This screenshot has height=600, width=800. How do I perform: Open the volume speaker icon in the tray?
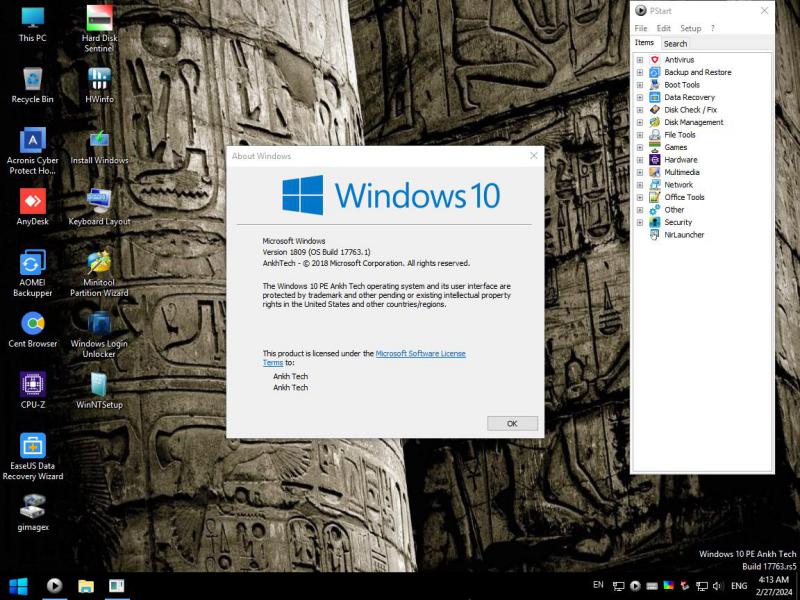point(717,586)
